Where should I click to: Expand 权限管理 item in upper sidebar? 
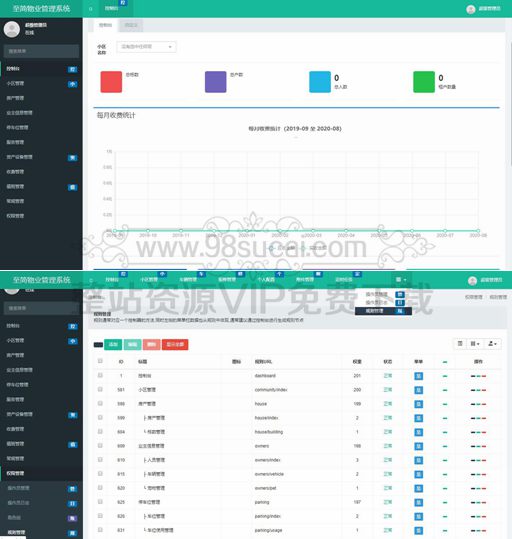[41, 216]
